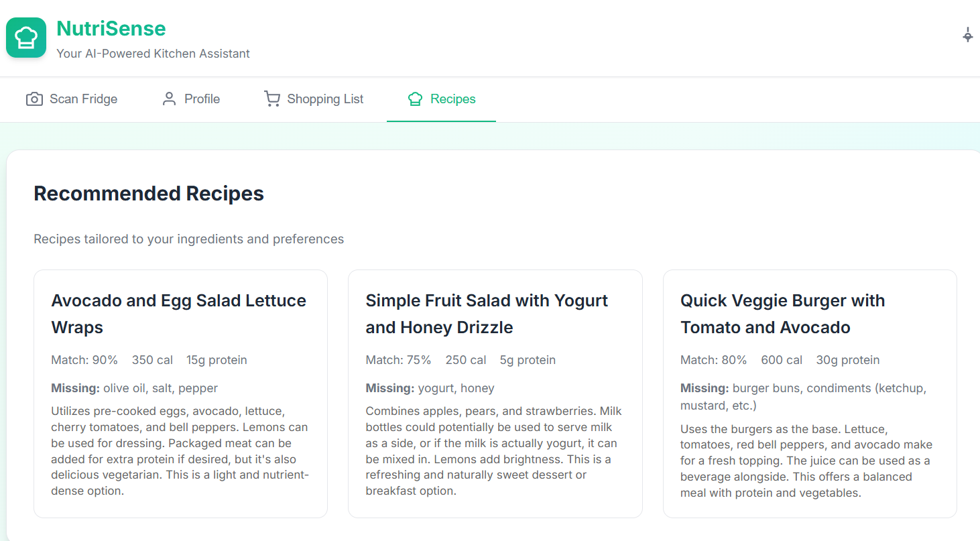Go to the Shopping List tab

(325, 99)
